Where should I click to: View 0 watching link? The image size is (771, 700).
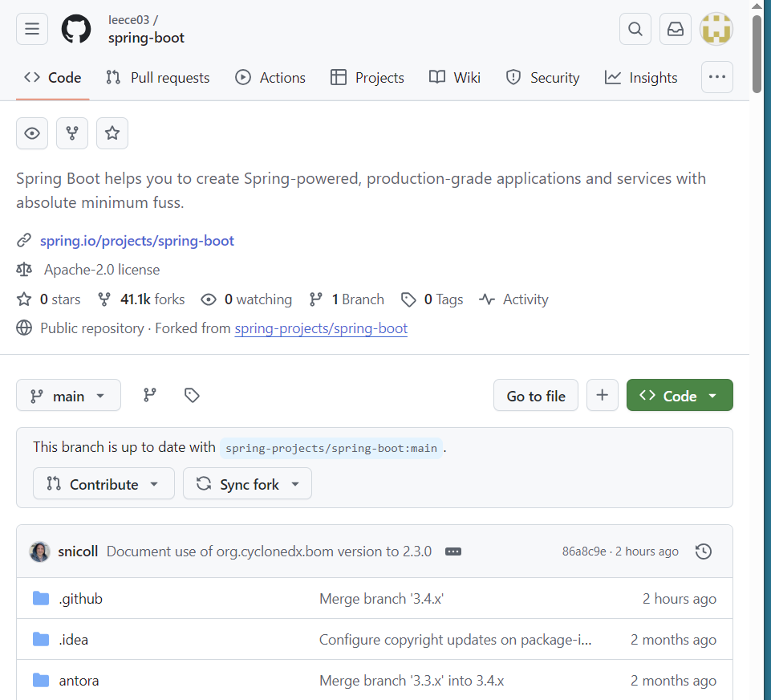click(246, 299)
